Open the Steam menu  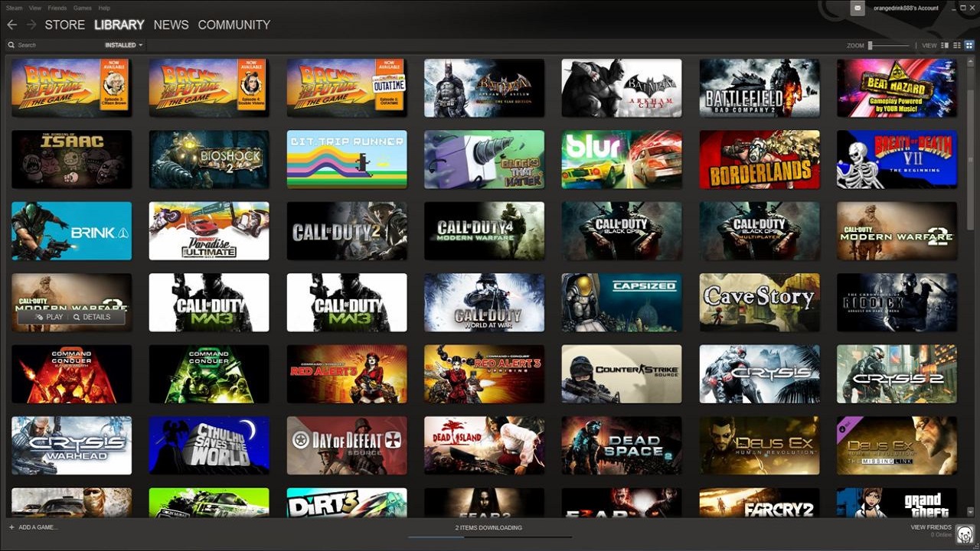[14, 8]
